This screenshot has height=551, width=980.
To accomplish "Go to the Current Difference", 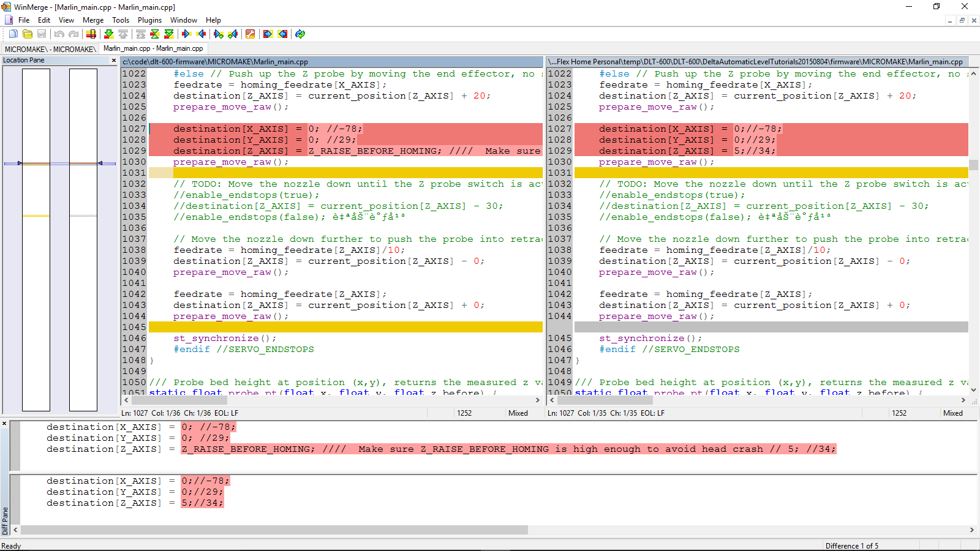I will [155, 34].
